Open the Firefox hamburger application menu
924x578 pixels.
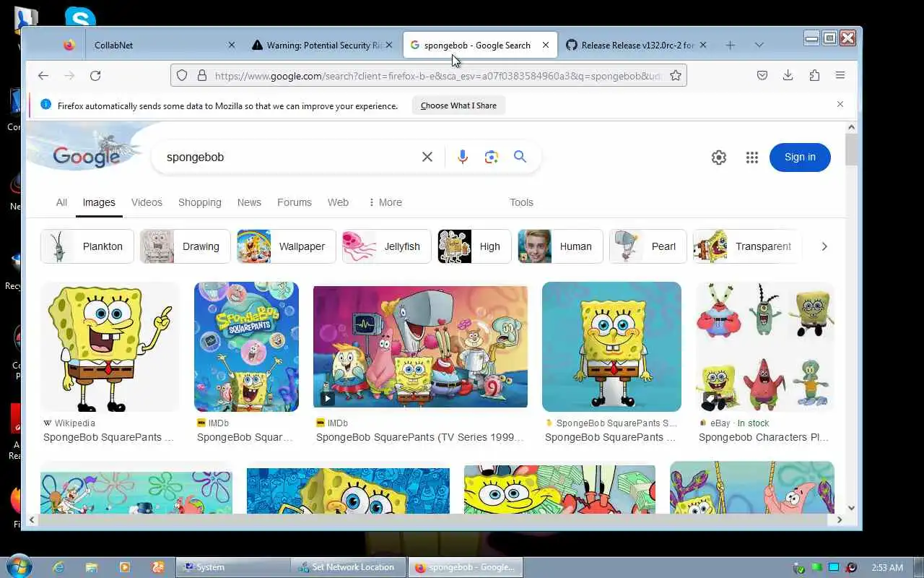(x=840, y=75)
